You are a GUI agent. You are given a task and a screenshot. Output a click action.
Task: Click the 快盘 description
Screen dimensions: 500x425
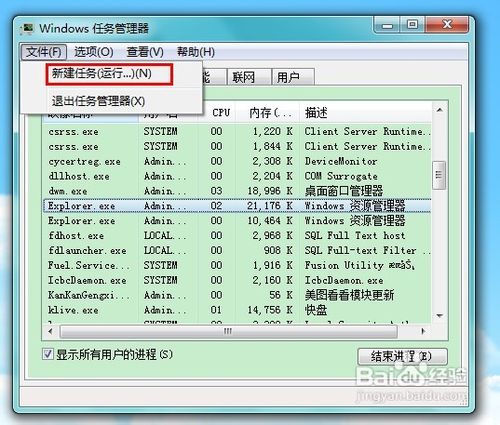click(316, 310)
